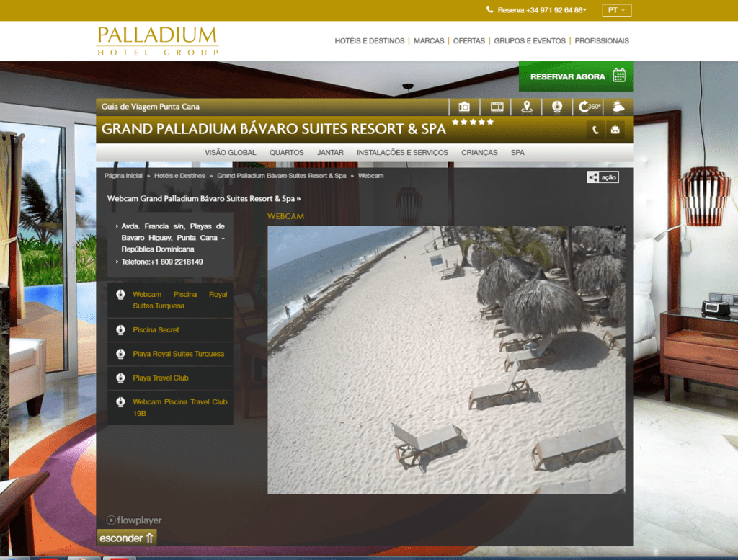
Task: Select the Instalações e Serviços tab
Action: (x=402, y=153)
